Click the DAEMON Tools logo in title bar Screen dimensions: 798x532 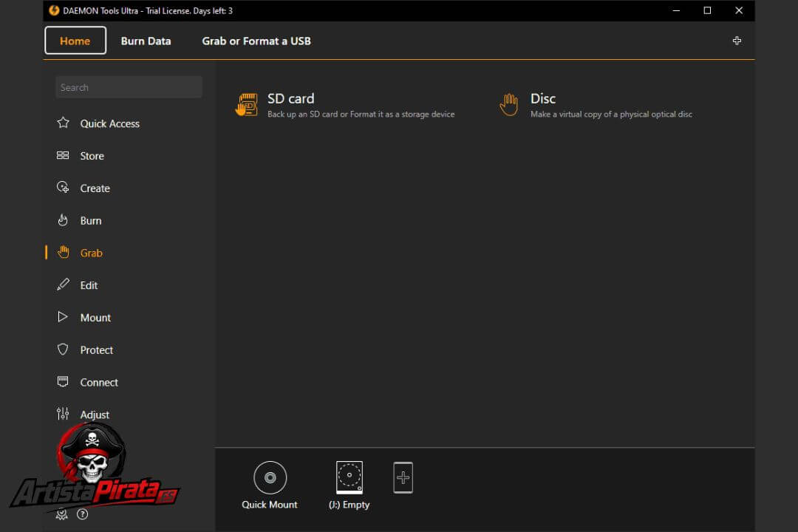[x=54, y=10]
